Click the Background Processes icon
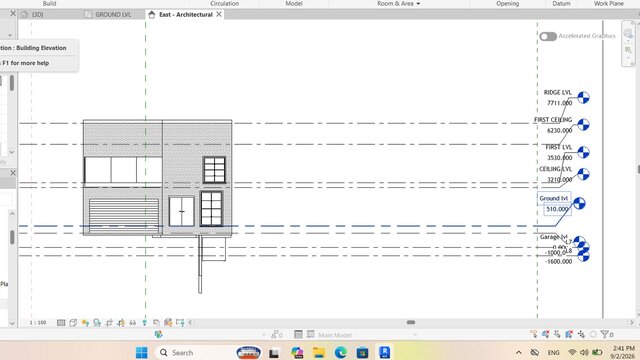The image size is (640, 360). [x=593, y=334]
